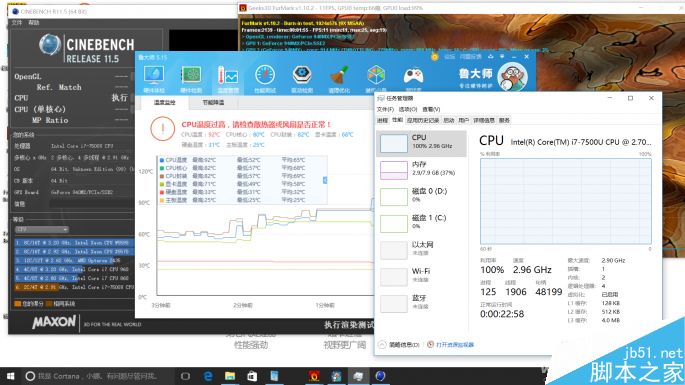Open the 选项(O) menu in Task Manager

tap(408, 109)
